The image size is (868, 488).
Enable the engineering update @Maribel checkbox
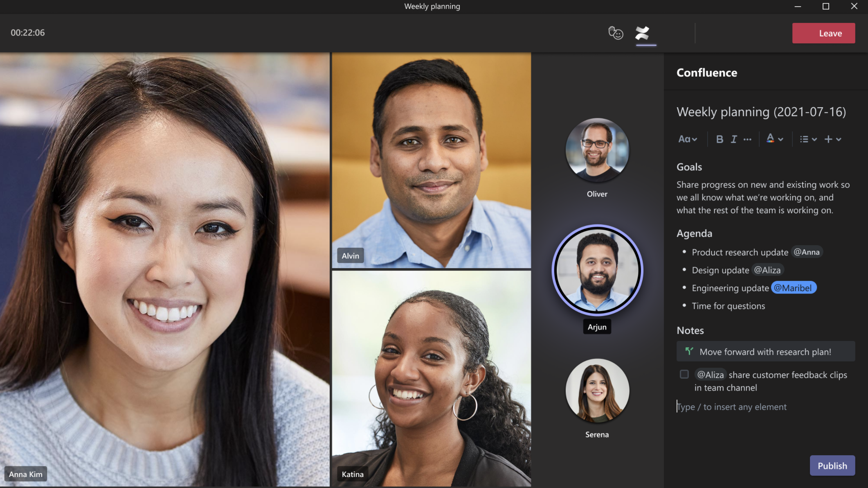684,288
